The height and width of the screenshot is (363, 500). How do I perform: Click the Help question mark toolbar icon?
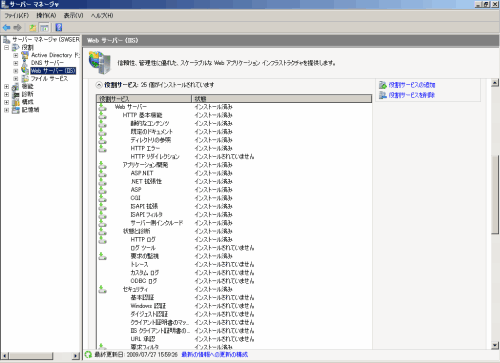tap(59, 27)
